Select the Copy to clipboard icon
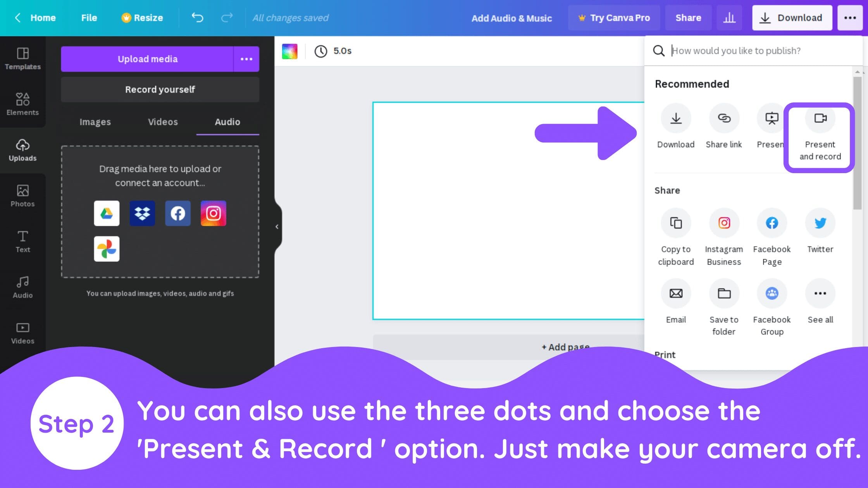The width and height of the screenshot is (868, 488). tap(675, 223)
